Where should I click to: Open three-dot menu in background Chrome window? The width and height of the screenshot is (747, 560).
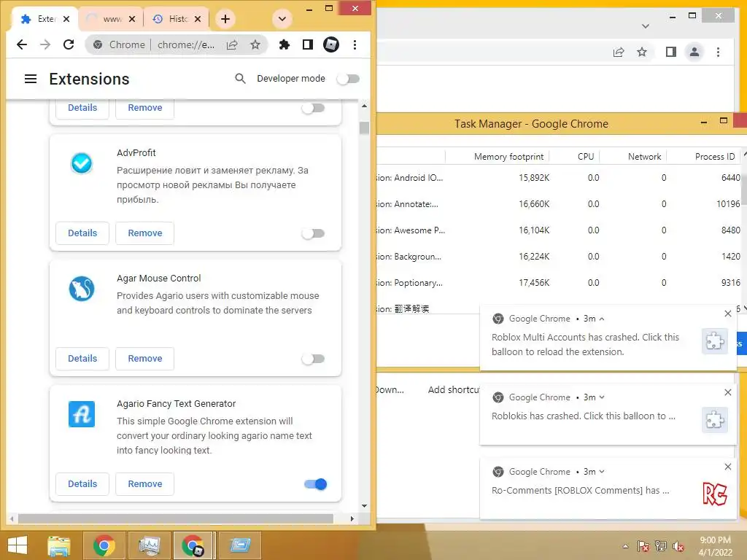[718, 52]
